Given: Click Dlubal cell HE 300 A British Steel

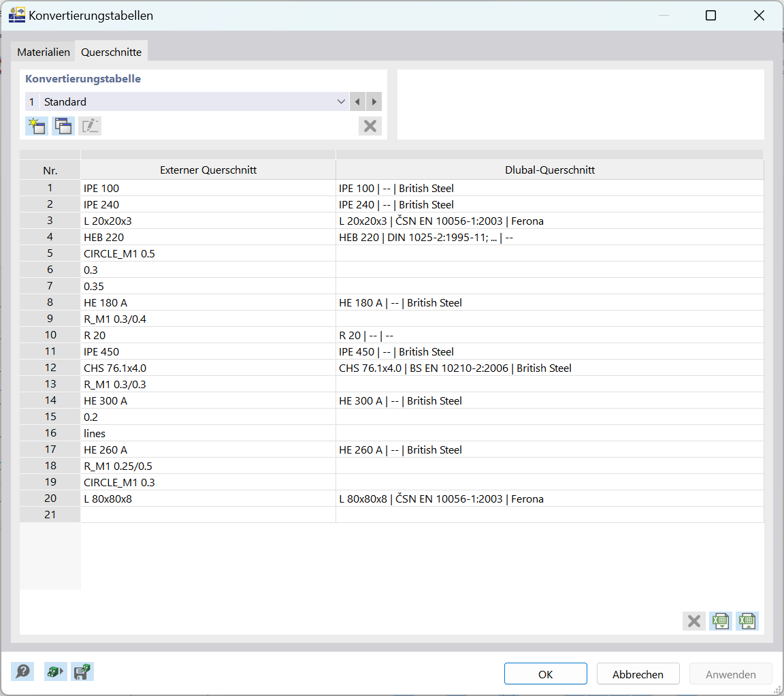Looking at the screenshot, I should (550, 401).
